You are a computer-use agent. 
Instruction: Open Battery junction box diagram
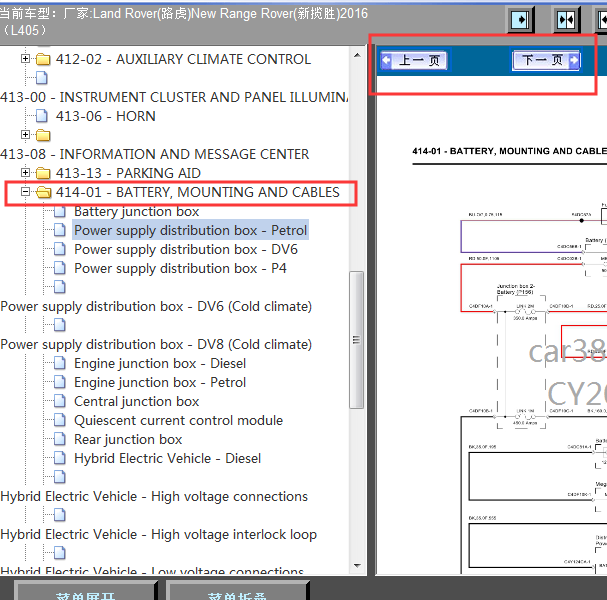point(137,211)
